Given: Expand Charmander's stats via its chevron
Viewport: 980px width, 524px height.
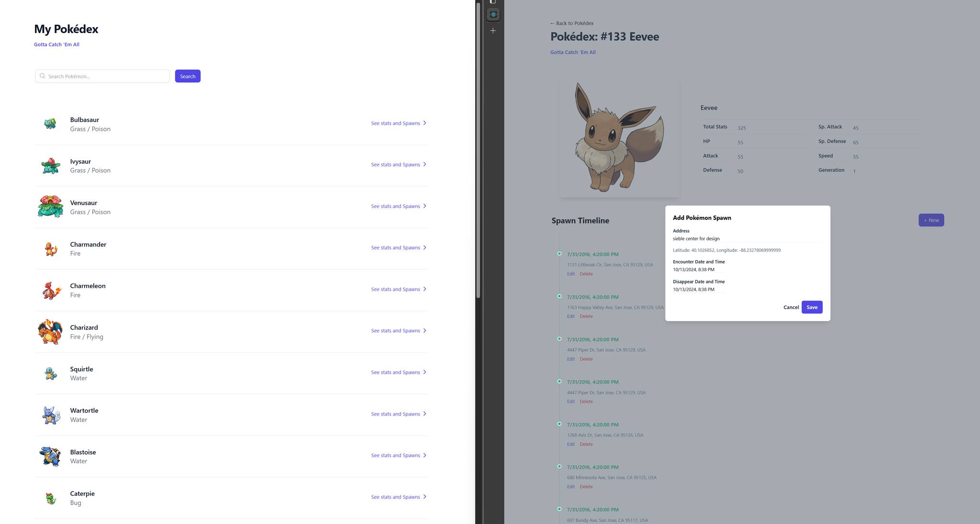Looking at the screenshot, I should pos(424,248).
